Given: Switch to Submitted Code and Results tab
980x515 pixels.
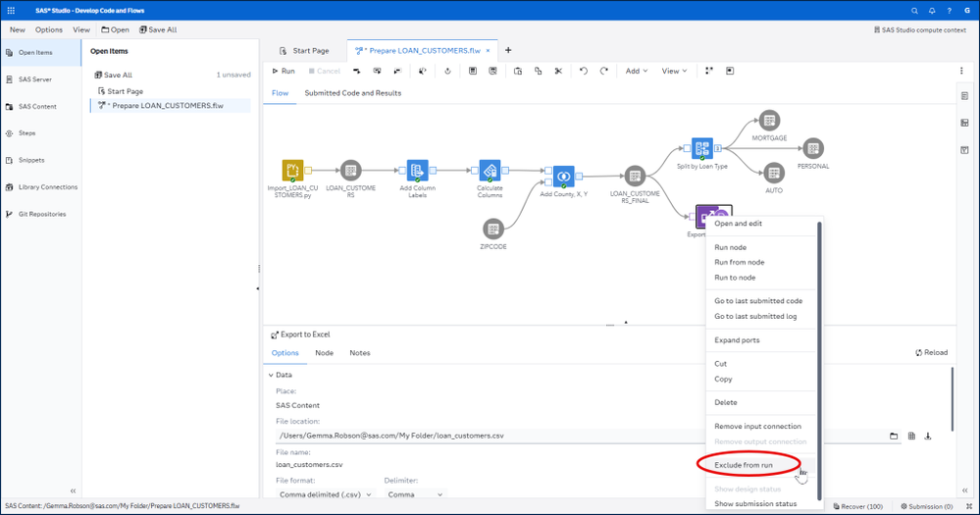Looking at the screenshot, I should 352,93.
